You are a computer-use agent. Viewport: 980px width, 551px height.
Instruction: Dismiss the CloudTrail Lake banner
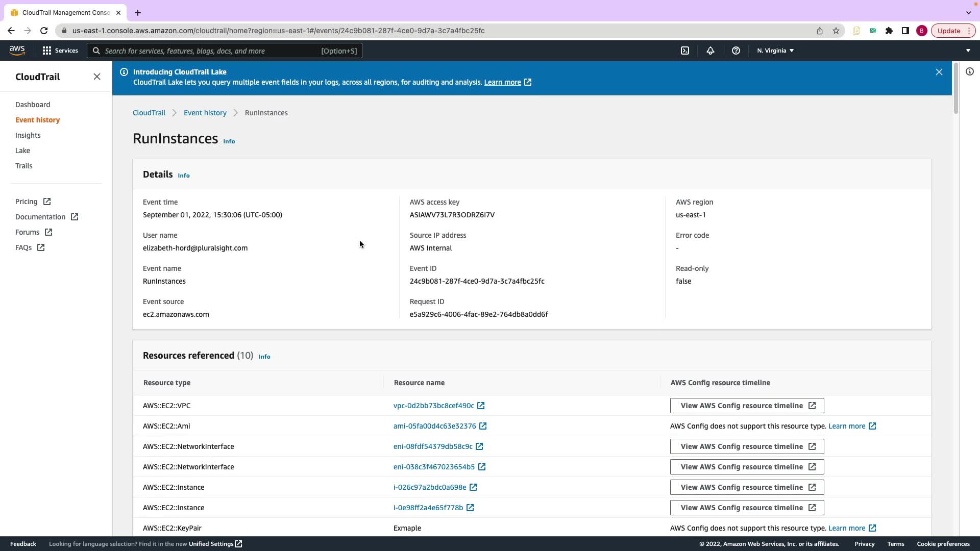[x=939, y=72]
